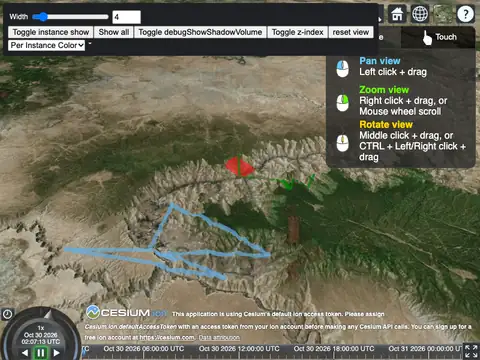
Task: Click the clock reset icon button
Action: pos(7,314)
